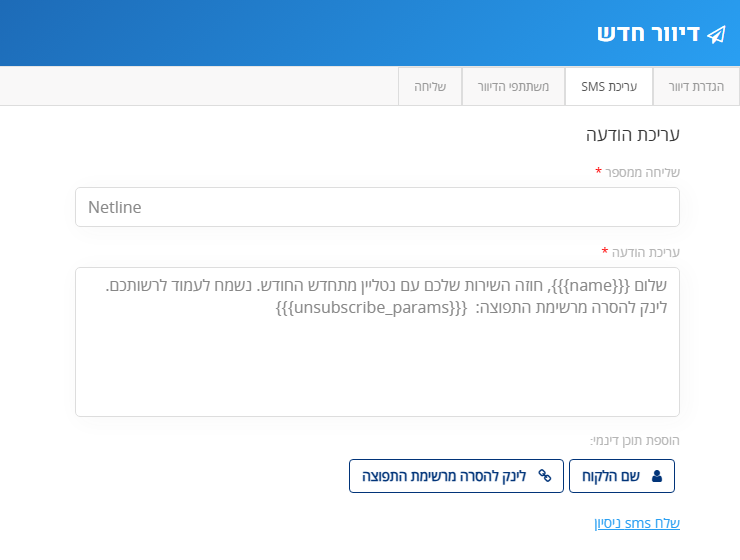Click the chain link icon on unsubscribe button
Image resolution: width=740 pixels, height=560 pixels.
[x=545, y=476]
